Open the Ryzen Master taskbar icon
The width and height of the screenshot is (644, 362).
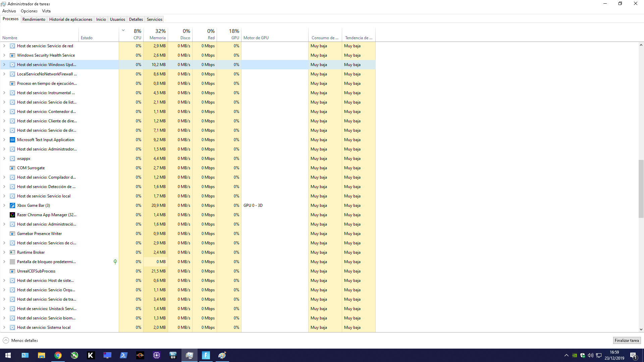[140, 355]
